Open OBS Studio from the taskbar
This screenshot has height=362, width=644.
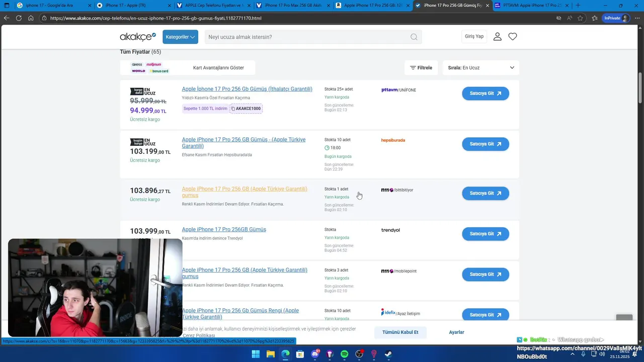(x=359, y=354)
